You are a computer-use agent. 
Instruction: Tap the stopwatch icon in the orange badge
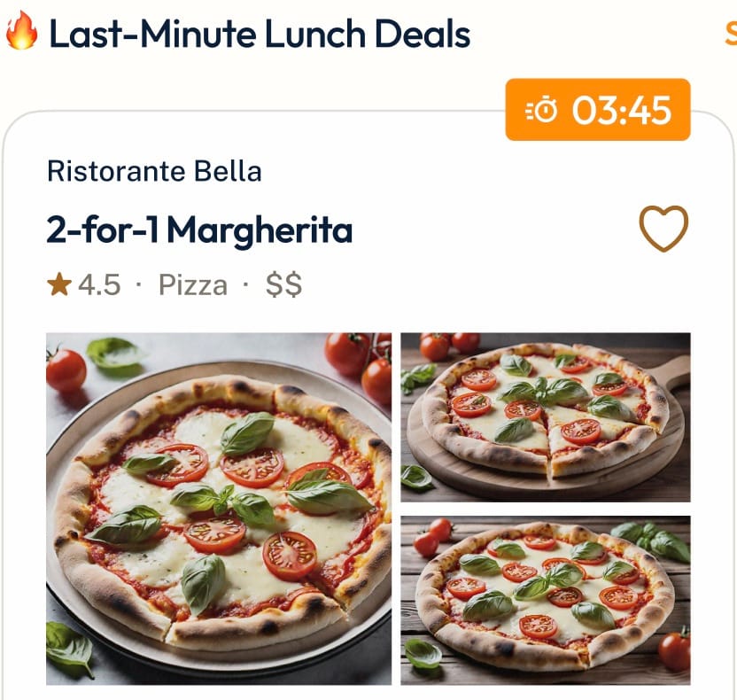point(542,111)
